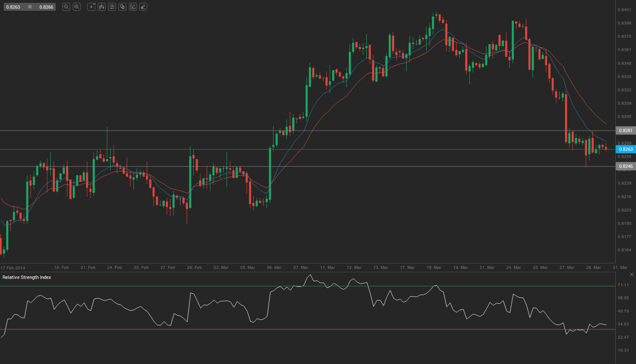Click the 18. Mar date marker
The width and height of the screenshot is (636, 364).
[x=433, y=267]
